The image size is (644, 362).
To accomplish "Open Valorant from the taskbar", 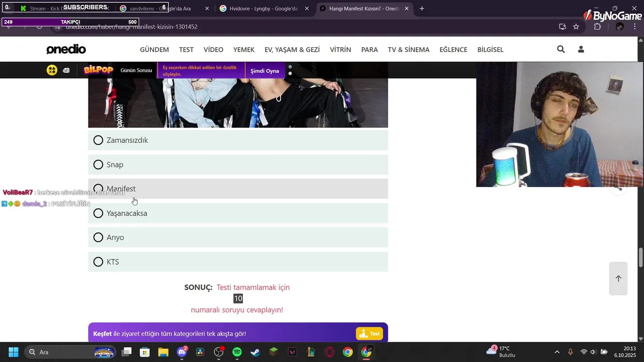I will click(292, 352).
